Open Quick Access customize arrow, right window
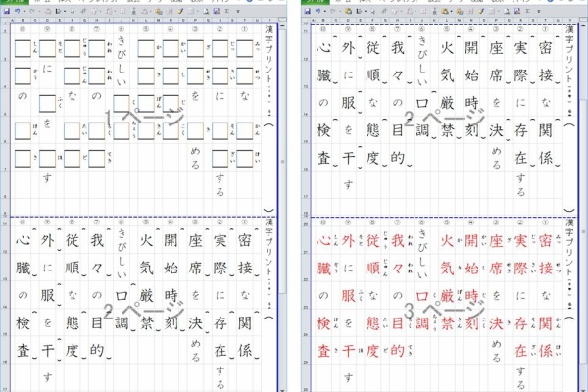 (x=538, y=11)
